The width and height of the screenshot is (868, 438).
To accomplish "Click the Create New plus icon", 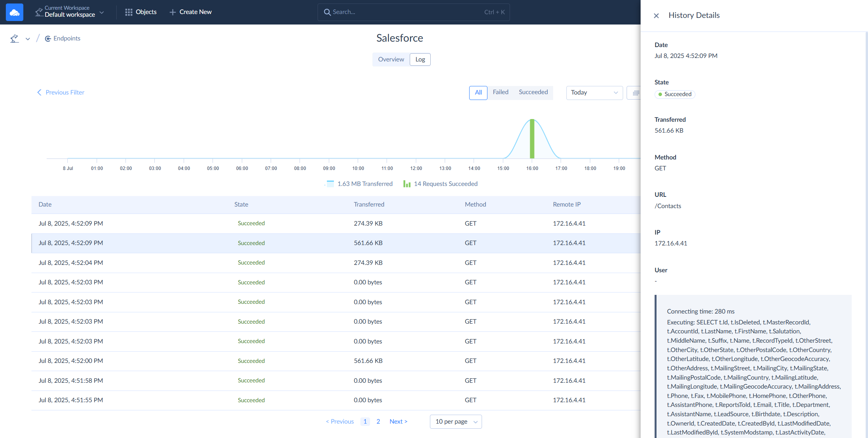I will click(x=173, y=12).
